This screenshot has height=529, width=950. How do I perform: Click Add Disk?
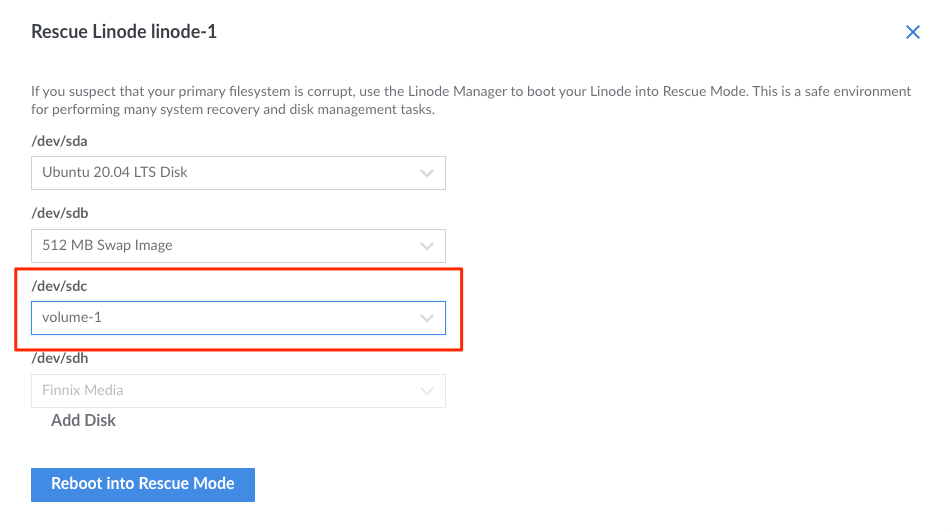[83, 421]
